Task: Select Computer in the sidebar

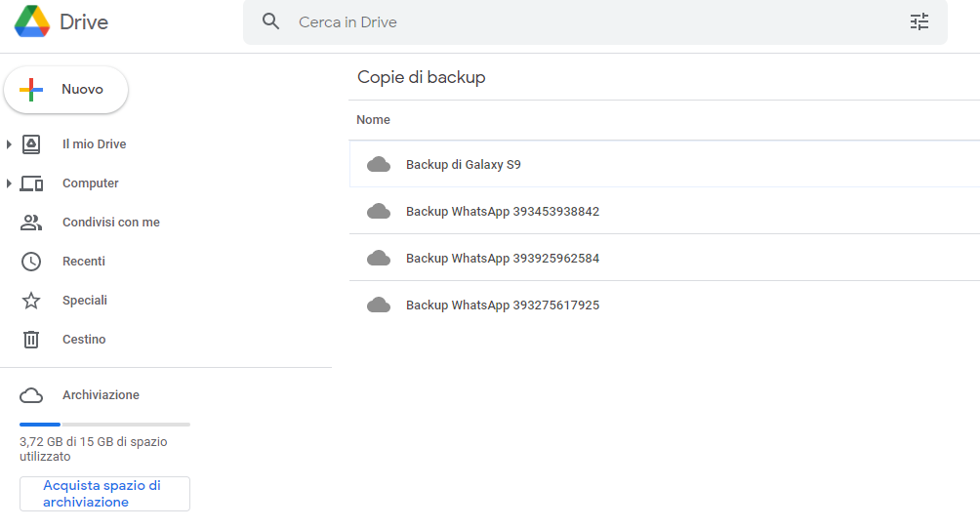Action: tap(90, 183)
